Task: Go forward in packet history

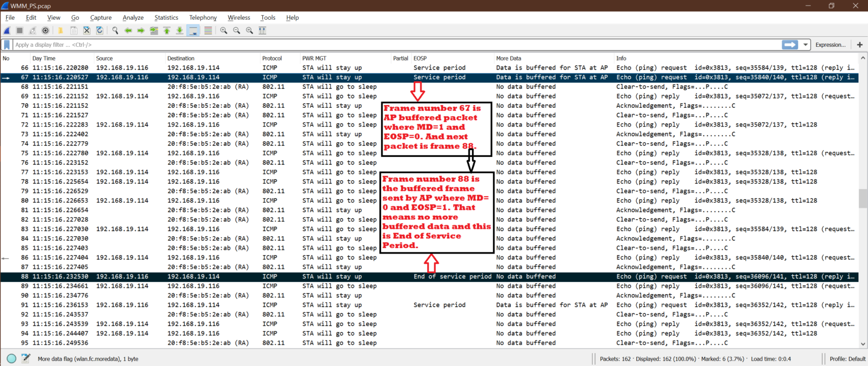Action: [141, 30]
